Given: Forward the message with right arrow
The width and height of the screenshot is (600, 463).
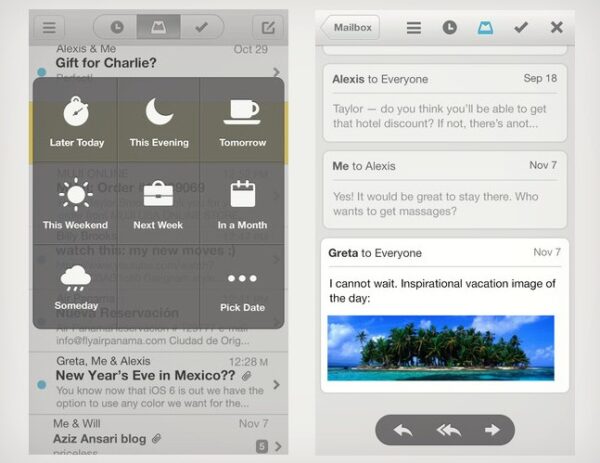Looking at the screenshot, I should (491, 430).
